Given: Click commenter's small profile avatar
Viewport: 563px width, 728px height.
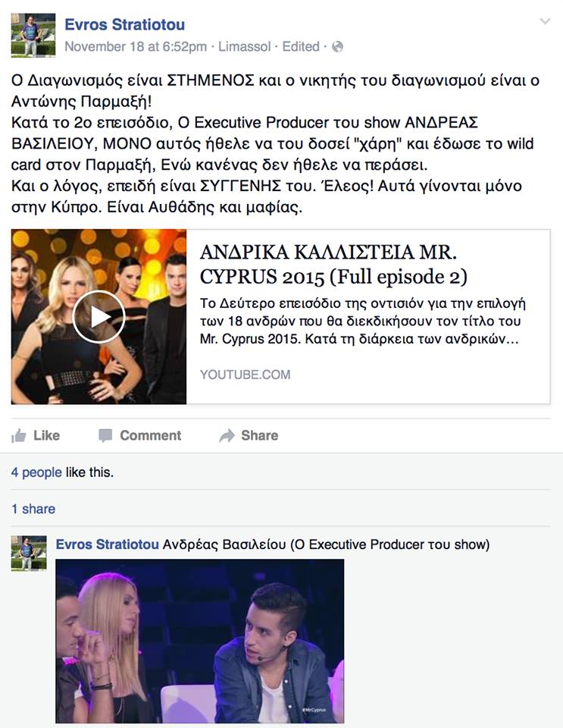Looking at the screenshot, I should coord(29,553).
